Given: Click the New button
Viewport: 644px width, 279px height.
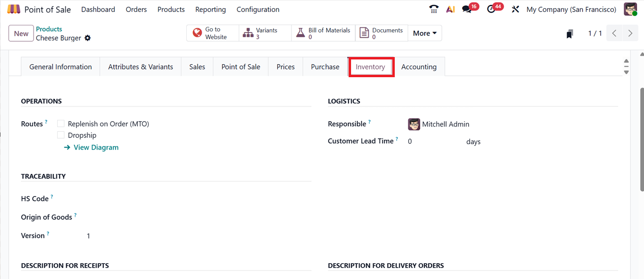Looking at the screenshot, I should [x=21, y=33].
